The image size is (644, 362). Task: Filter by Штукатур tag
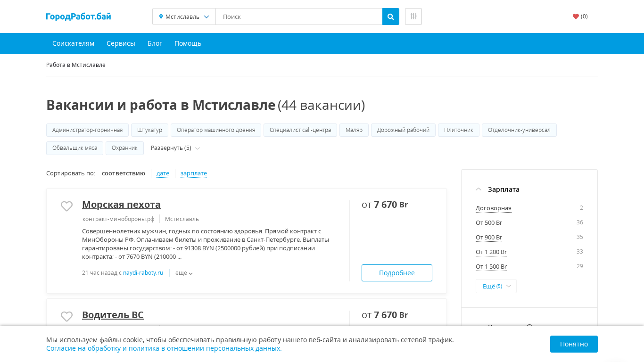[149, 130]
